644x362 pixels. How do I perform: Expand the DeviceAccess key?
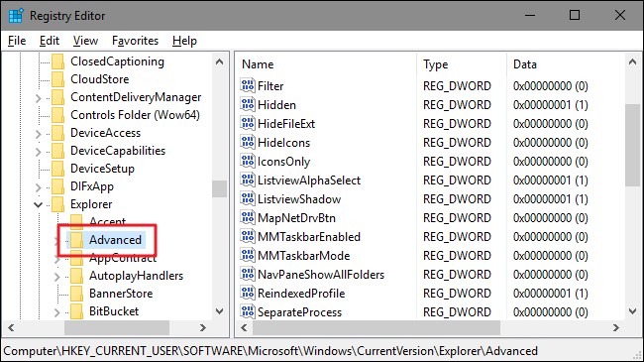click(39, 134)
